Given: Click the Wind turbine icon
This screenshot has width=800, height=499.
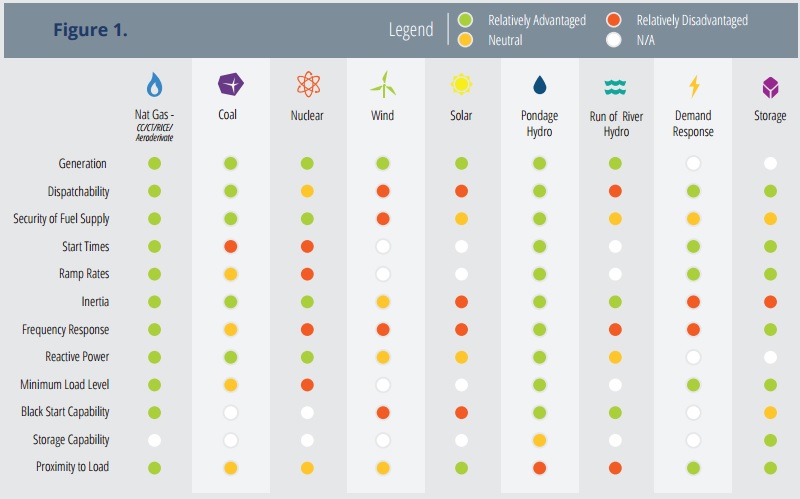Looking at the screenshot, I should point(383,85).
